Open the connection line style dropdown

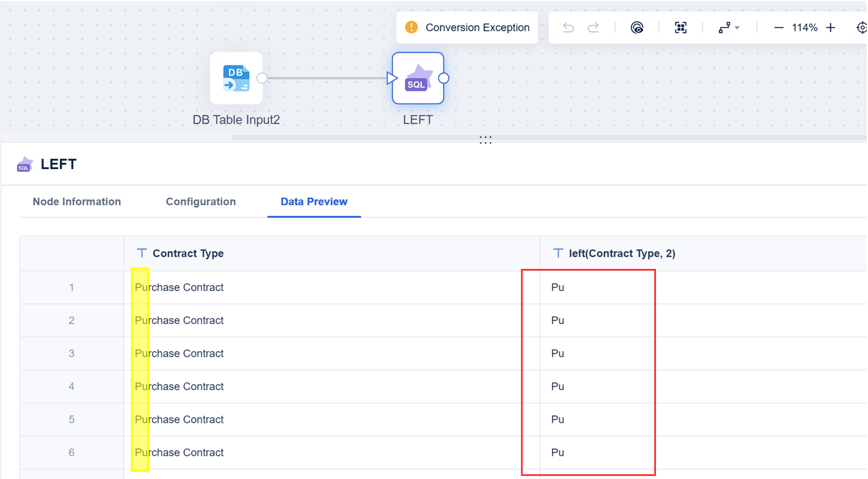tap(729, 28)
